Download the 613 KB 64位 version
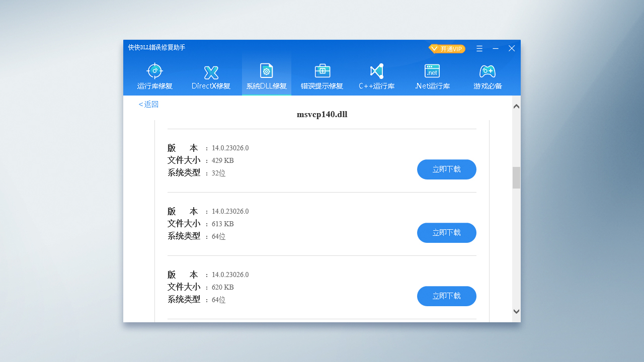 tap(446, 233)
